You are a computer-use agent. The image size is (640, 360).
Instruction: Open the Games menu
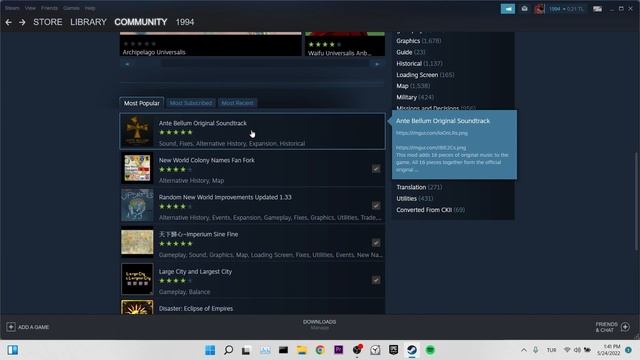pyautogui.click(x=71, y=8)
